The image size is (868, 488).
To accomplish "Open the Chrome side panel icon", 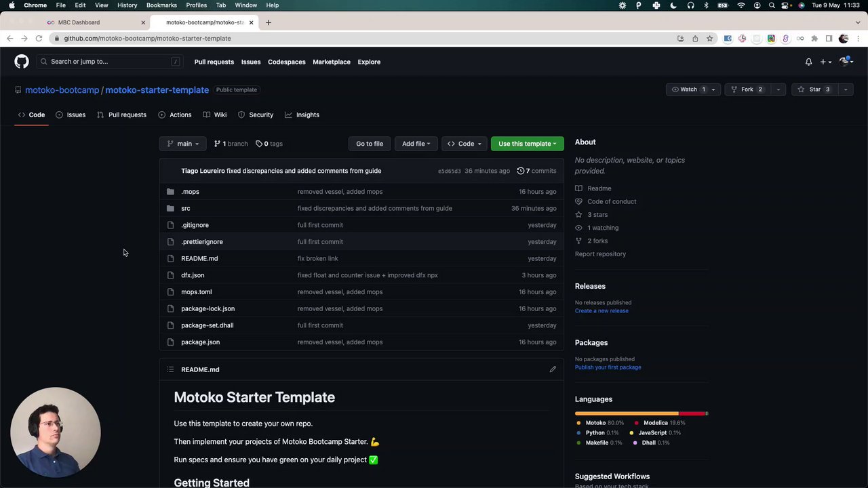I will point(829,39).
